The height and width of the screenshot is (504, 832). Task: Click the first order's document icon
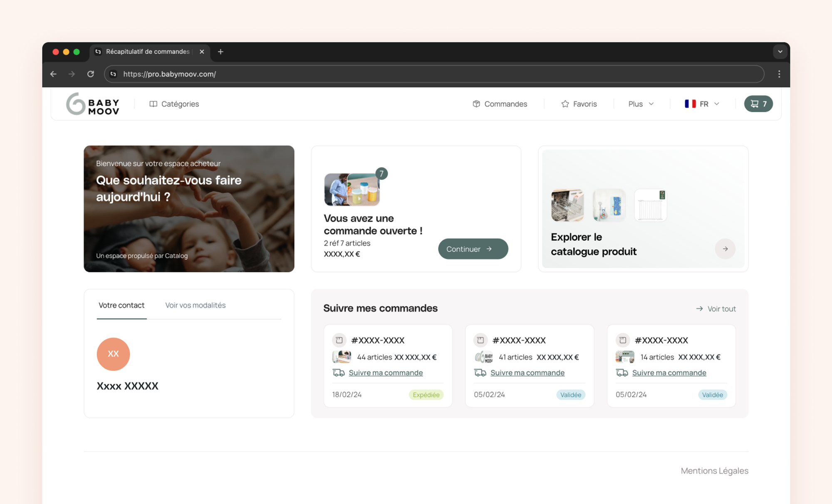pyautogui.click(x=339, y=340)
